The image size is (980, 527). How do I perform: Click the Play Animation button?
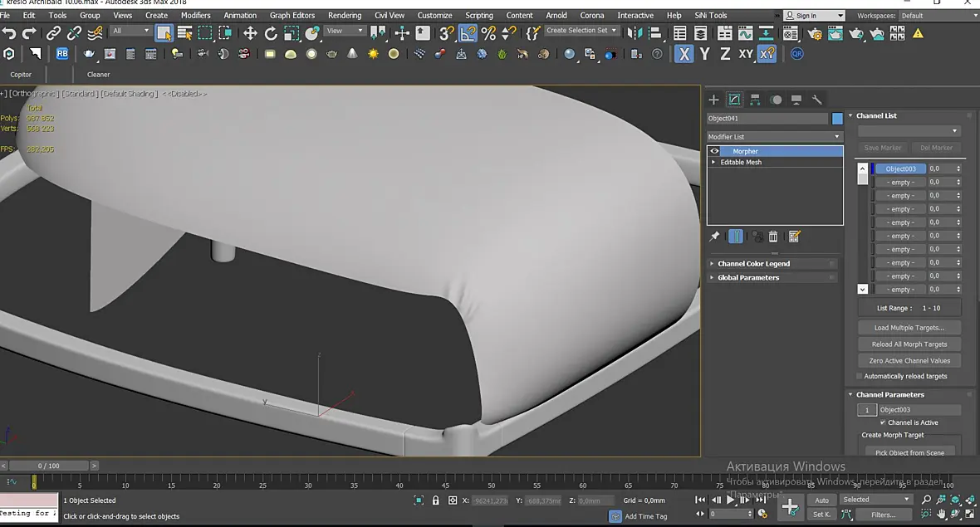[x=730, y=500]
